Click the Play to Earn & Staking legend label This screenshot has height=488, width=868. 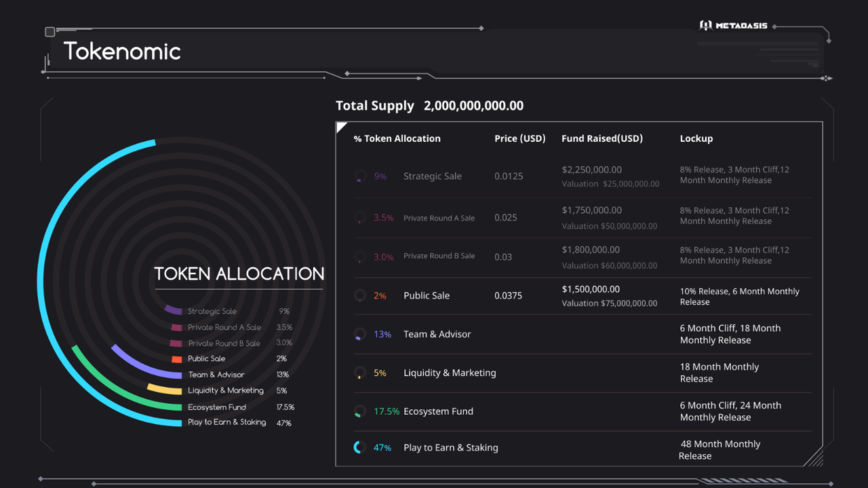point(227,422)
